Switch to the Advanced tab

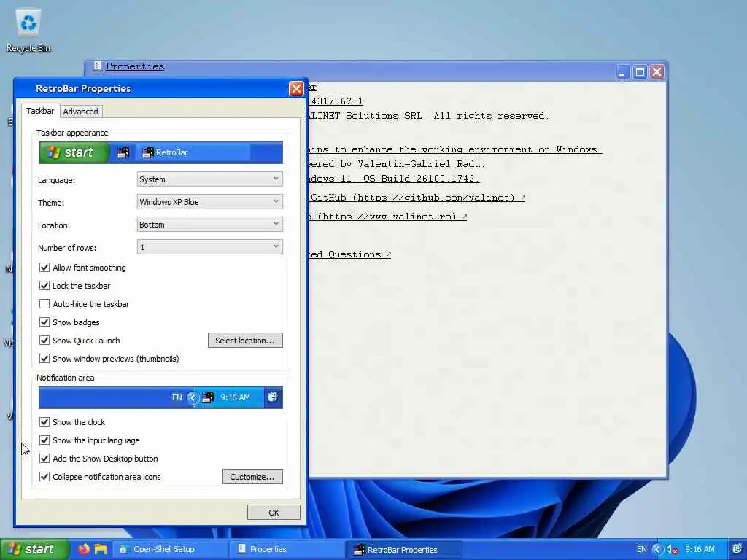pyautogui.click(x=80, y=112)
